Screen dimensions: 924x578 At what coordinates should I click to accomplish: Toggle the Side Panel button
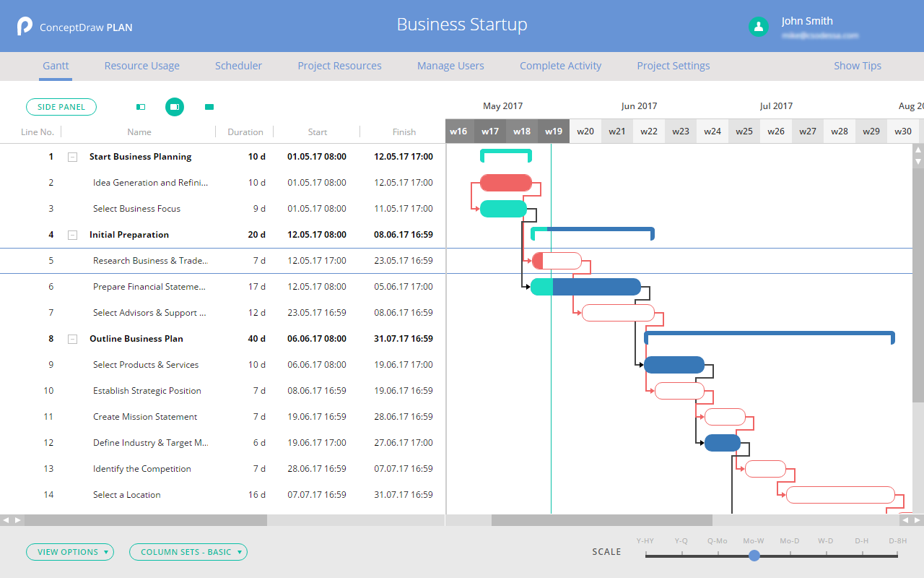61,107
